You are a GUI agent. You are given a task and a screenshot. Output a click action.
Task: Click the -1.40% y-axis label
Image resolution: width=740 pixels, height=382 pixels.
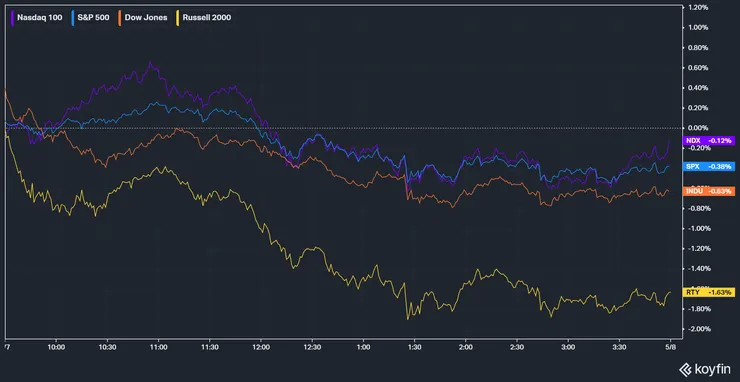tap(698, 269)
